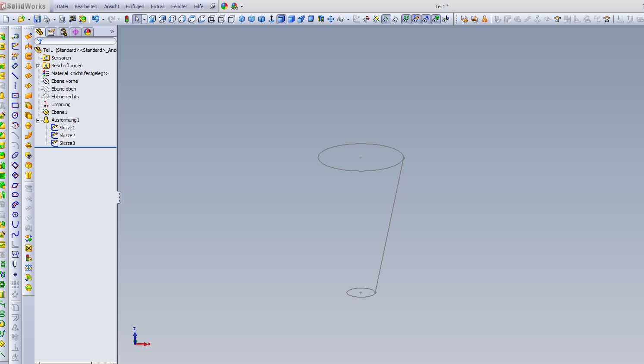Open the Open-file dropdown arrow
644x364 pixels.
[x=29, y=19]
